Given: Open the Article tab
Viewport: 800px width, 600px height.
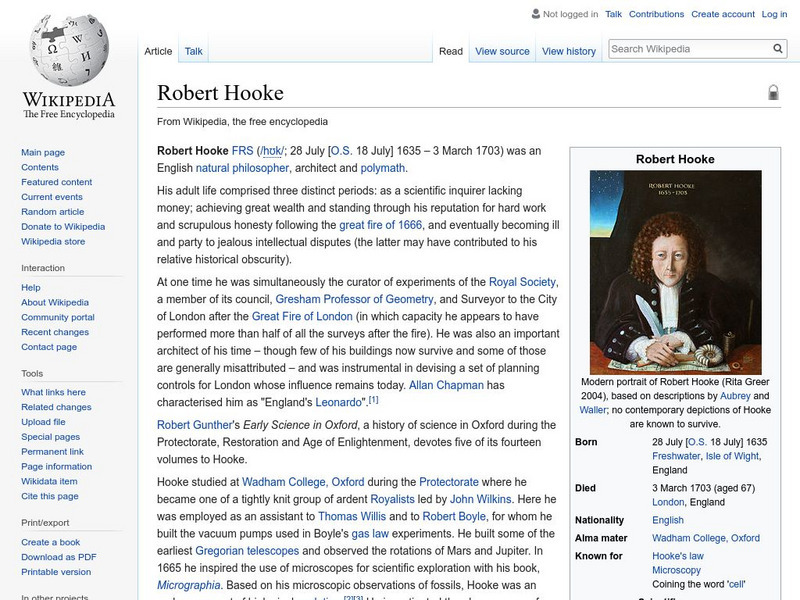Looking at the screenshot, I should tap(158, 51).
